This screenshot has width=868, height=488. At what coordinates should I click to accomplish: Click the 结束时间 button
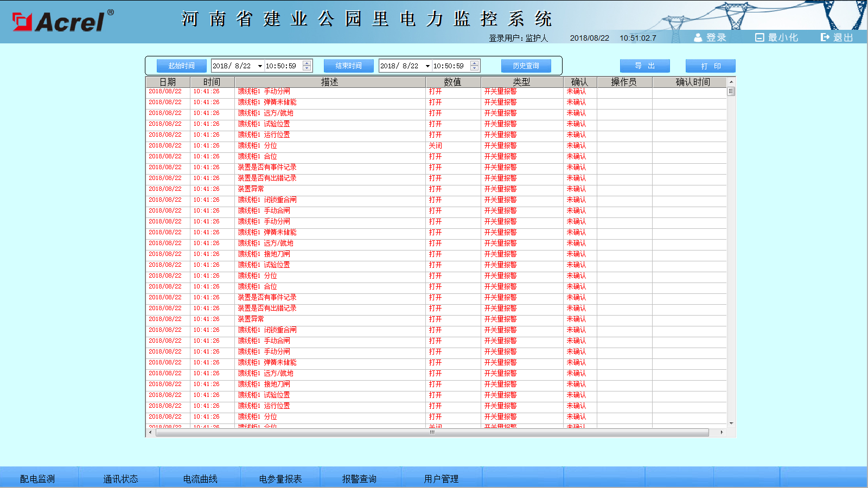click(x=348, y=66)
